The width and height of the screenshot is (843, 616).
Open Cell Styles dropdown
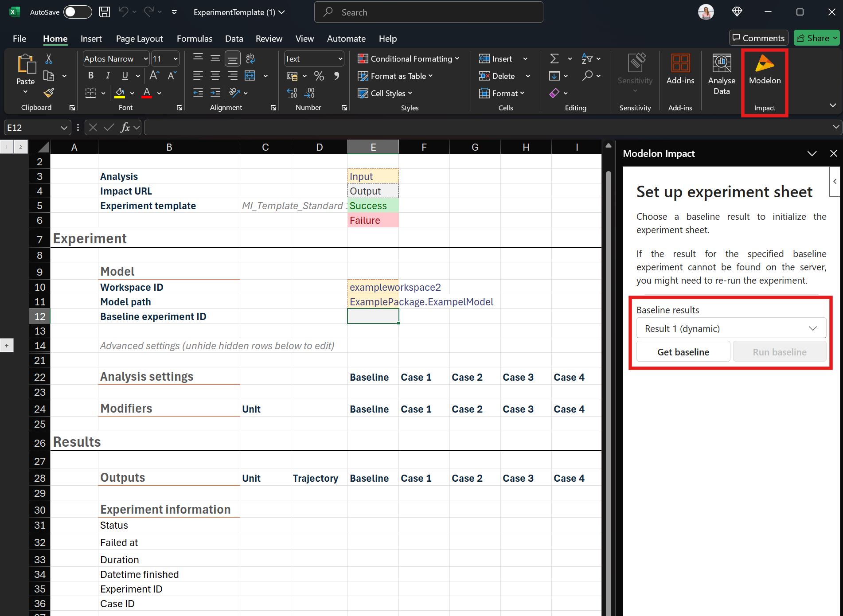385,93
